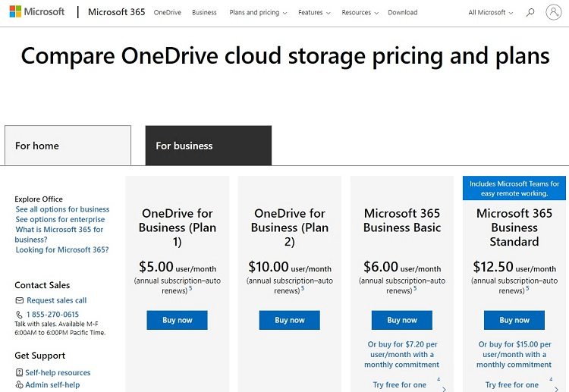Click the Self-help resources question icon
Viewport: 569px width, 392px height.
[x=19, y=372]
